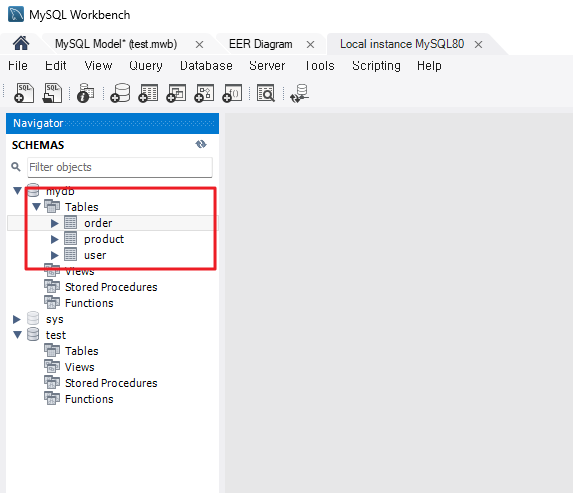Collapse the mydb schema
Image resolution: width=573 pixels, height=493 pixels.
pos(17,190)
